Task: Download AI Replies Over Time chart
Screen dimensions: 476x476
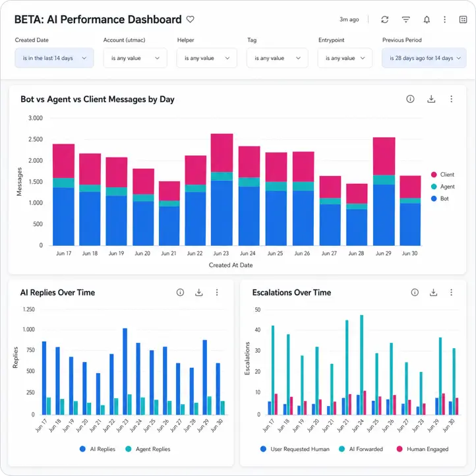Action: [199, 292]
